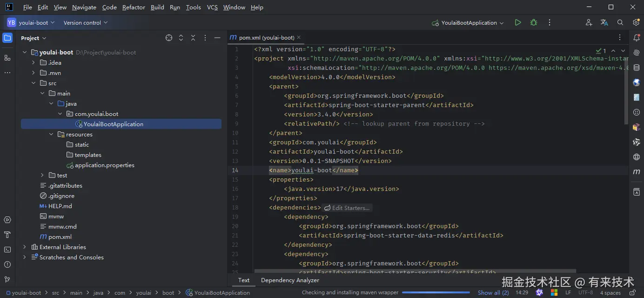Open the Terminal tool window
The image size is (644, 298).
click(x=7, y=250)
